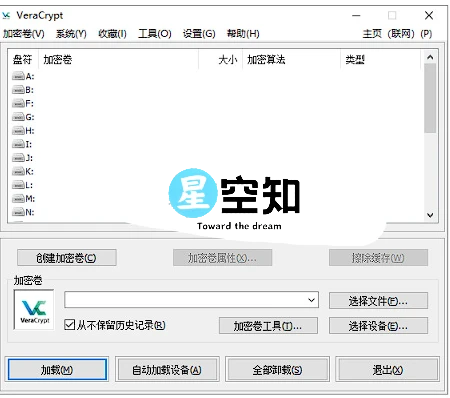
Task: Open the 帮助(H) menu
Action: click(243, 34)
